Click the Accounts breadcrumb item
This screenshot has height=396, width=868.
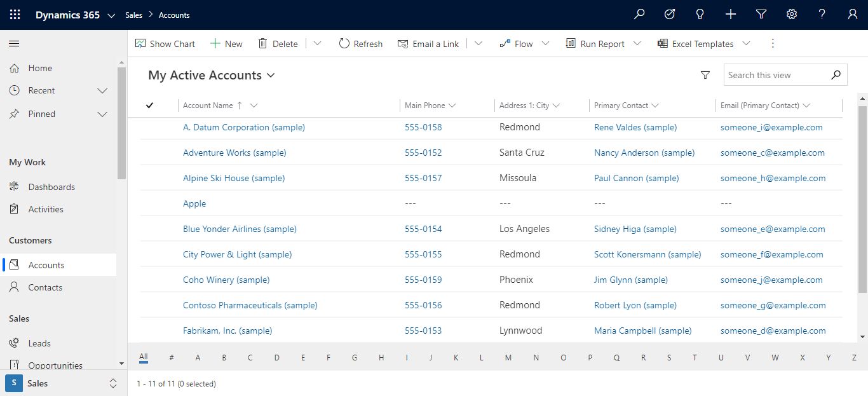(174, 15)
